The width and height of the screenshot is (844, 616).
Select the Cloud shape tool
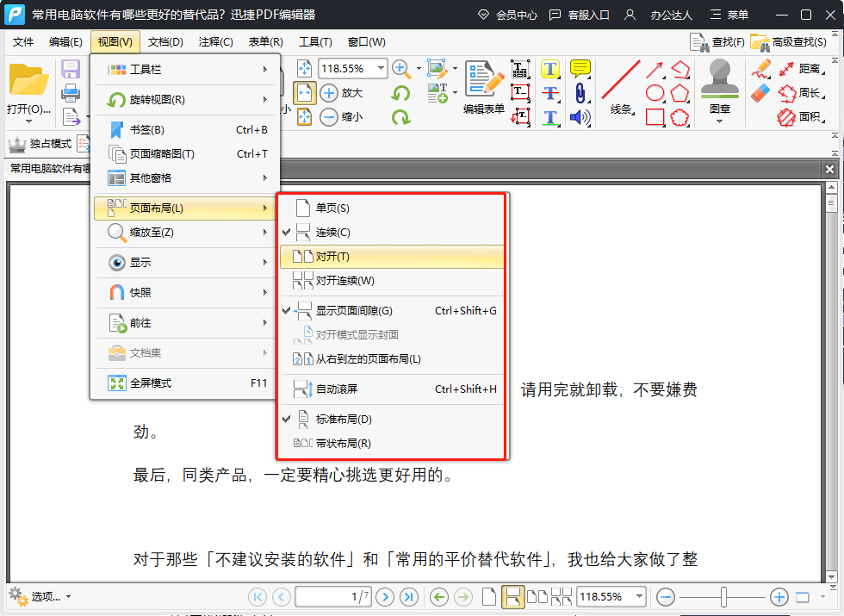[680, 117]
